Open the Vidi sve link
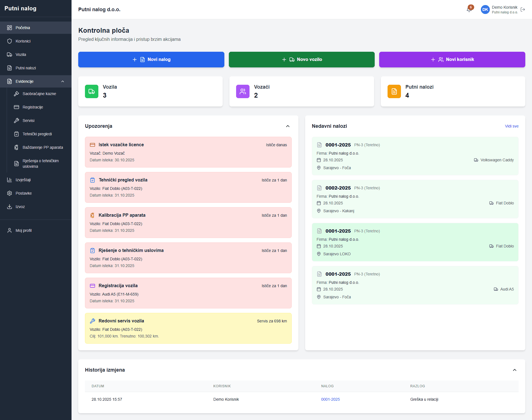This screenshot has width=532, height=420. tap(512, 126)
